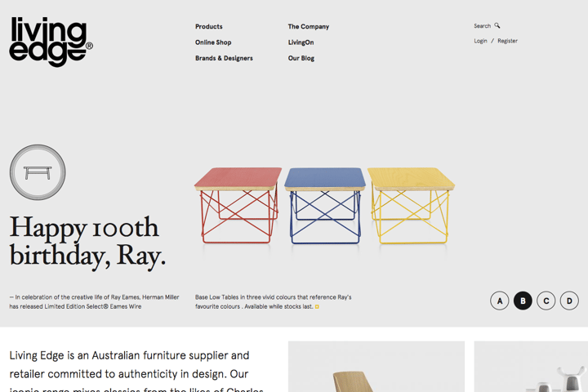Click the yellow wire base table
Screen dimensions: 588x392
[x=411, y=206]
